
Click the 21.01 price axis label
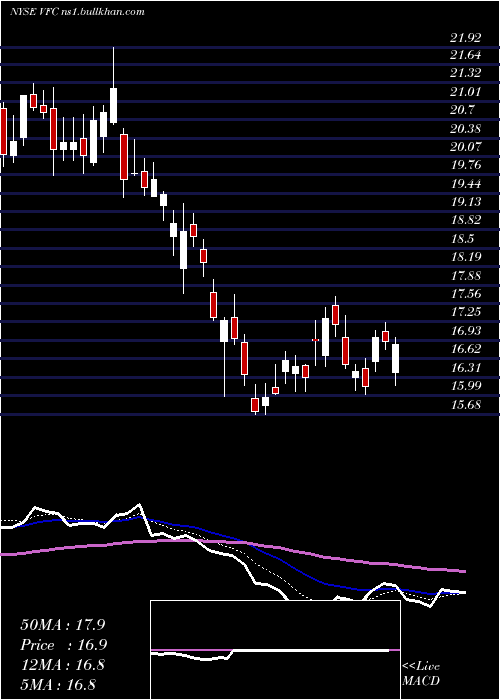pos(466,92)
